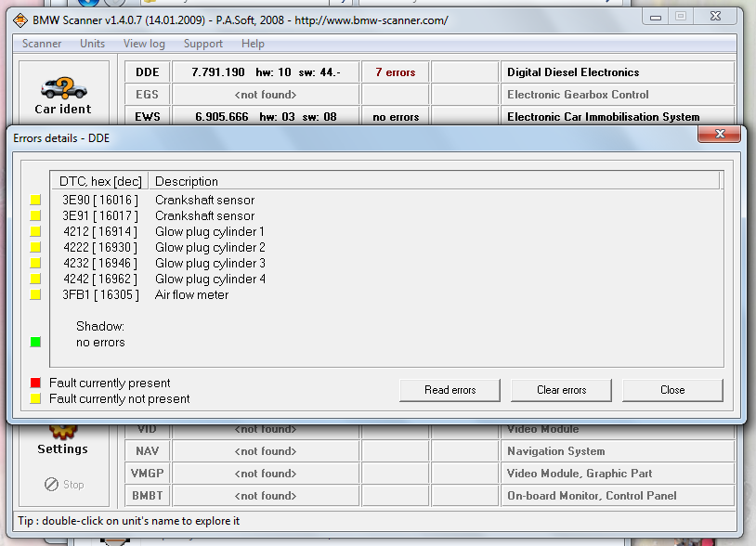Click the Stop scan icon
The image size is (756, 546).
(x=52, y=484)
